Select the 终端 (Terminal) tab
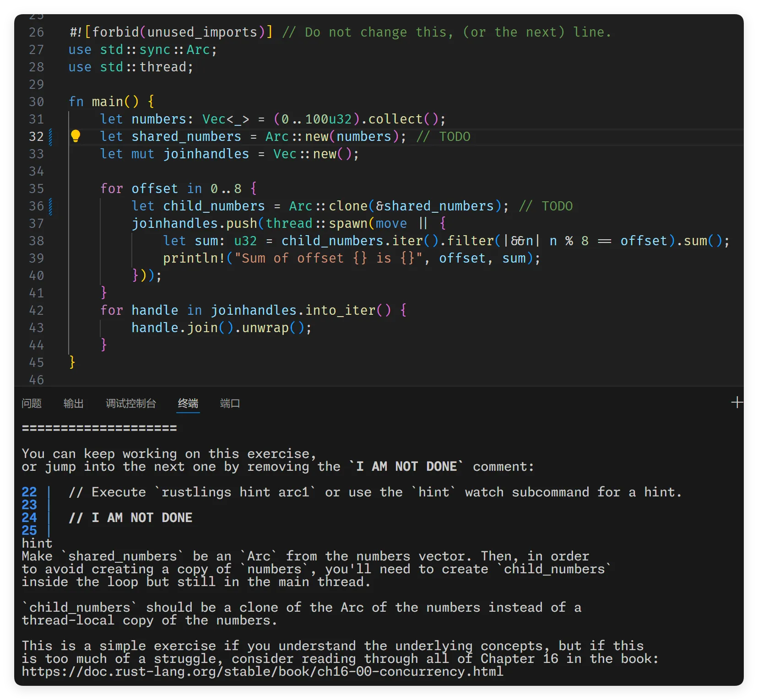The height and width of the screenshot is (700, 758). pos(188,404)
